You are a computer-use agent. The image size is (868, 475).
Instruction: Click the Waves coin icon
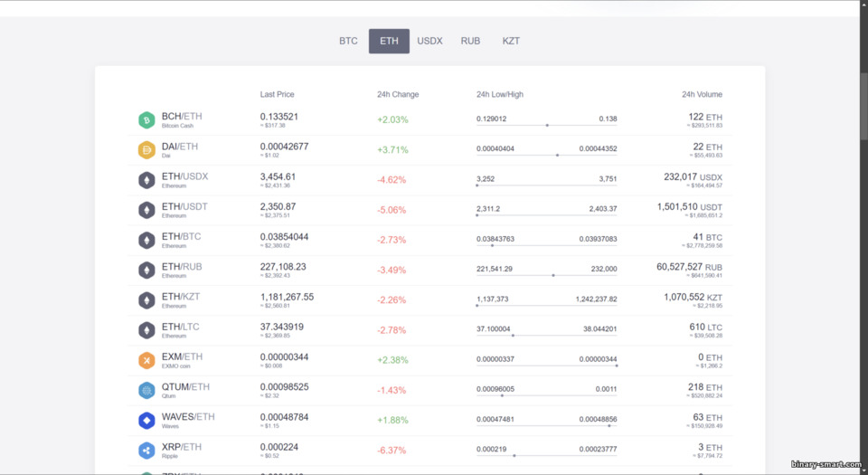146,420
